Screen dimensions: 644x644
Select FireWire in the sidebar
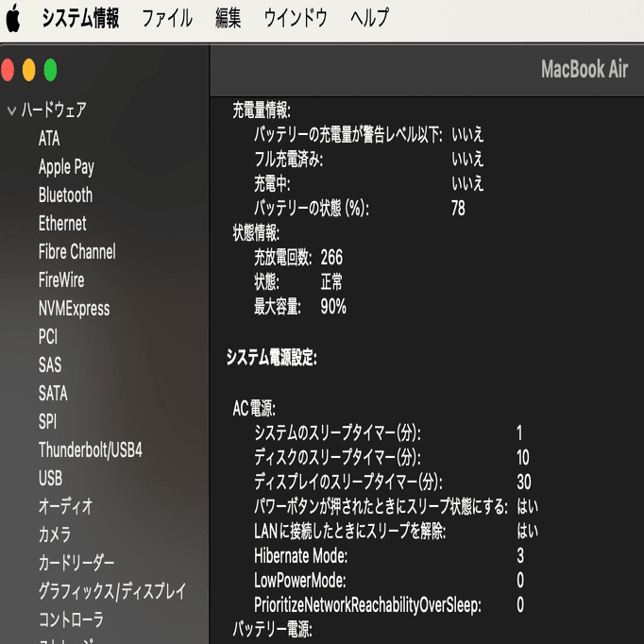[x=61, y=280]
